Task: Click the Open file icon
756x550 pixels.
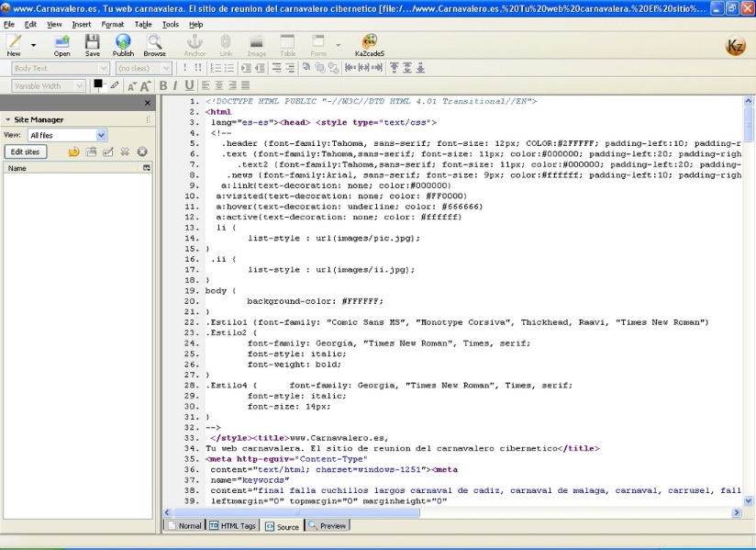Action: pyautogui.click(x=61, y=44)
